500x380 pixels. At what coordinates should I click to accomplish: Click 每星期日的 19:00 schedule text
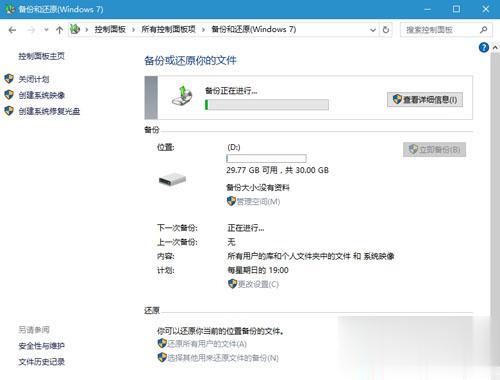pos(258,270)
